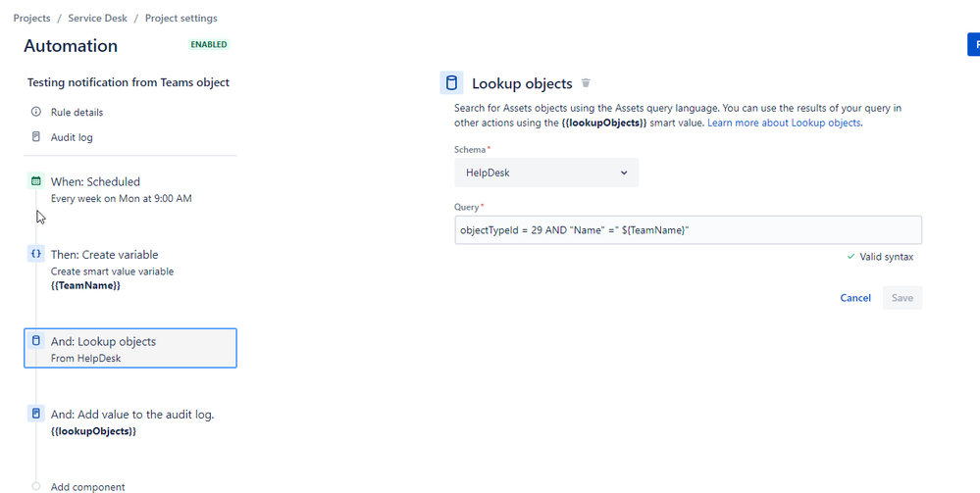Click the ENABLED status badge
The width and height of the screenshot is (980, 493).
[x=209, y=44]
